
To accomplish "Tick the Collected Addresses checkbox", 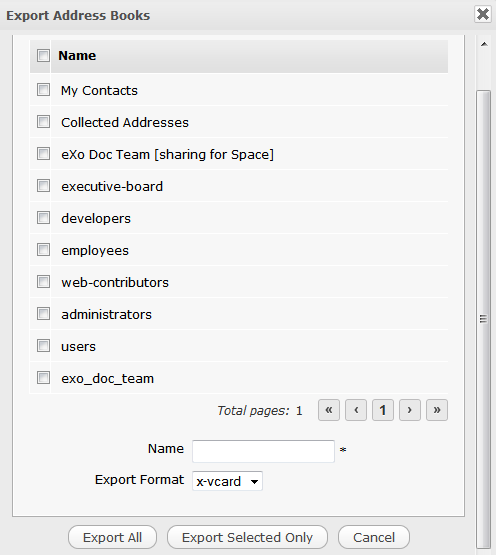I will click(43, 121).
